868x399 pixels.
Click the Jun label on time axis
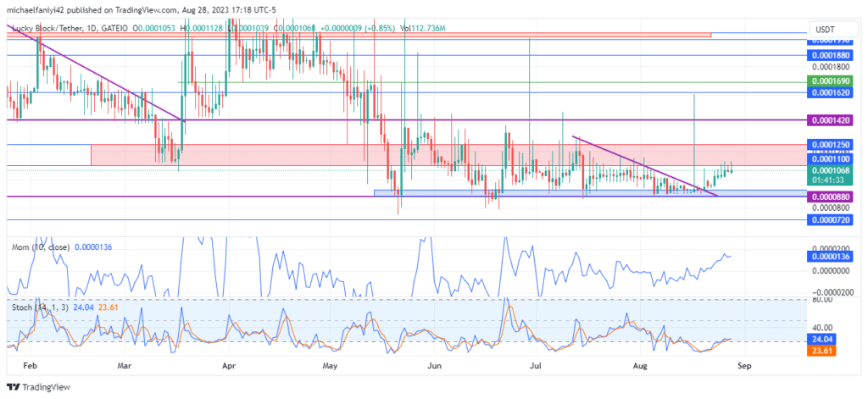tap(435, 366)
